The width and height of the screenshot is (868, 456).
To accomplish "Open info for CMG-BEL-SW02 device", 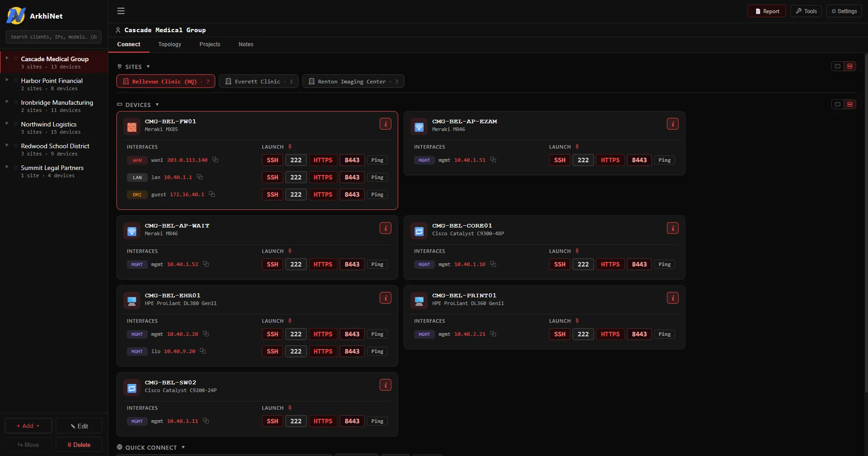I will click(386, 385).
